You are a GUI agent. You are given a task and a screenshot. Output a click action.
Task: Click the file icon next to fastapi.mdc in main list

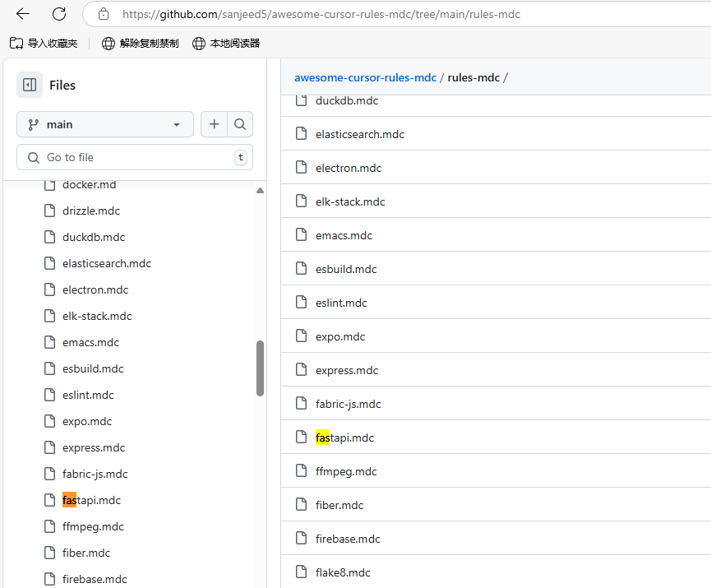pos(301,437)
